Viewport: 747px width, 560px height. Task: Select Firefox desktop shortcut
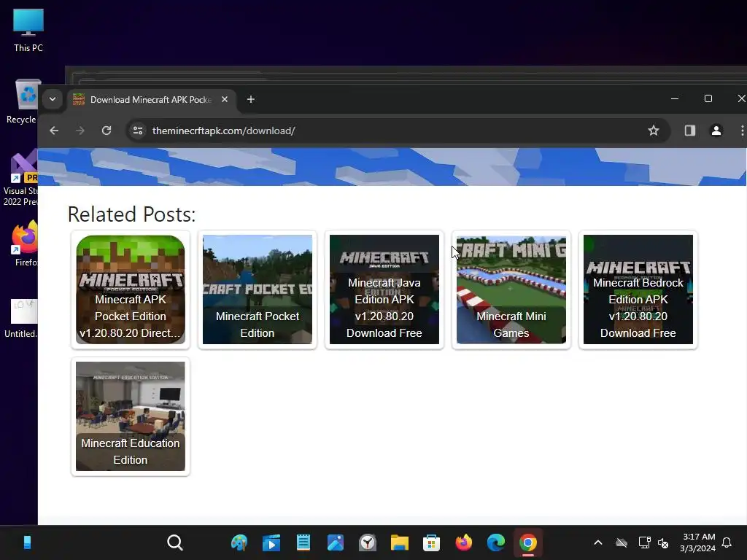click(25, 244)
